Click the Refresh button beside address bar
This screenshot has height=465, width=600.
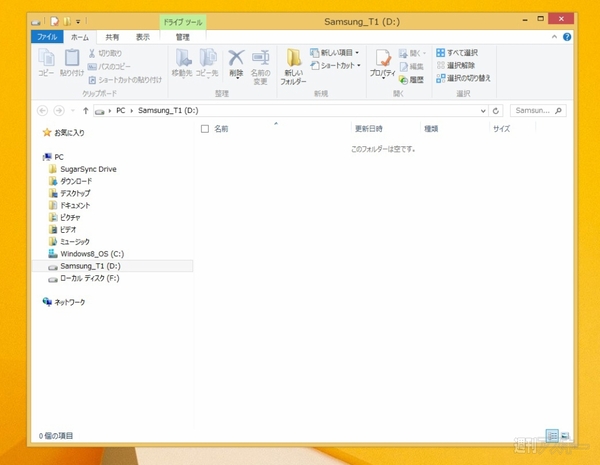496,111
